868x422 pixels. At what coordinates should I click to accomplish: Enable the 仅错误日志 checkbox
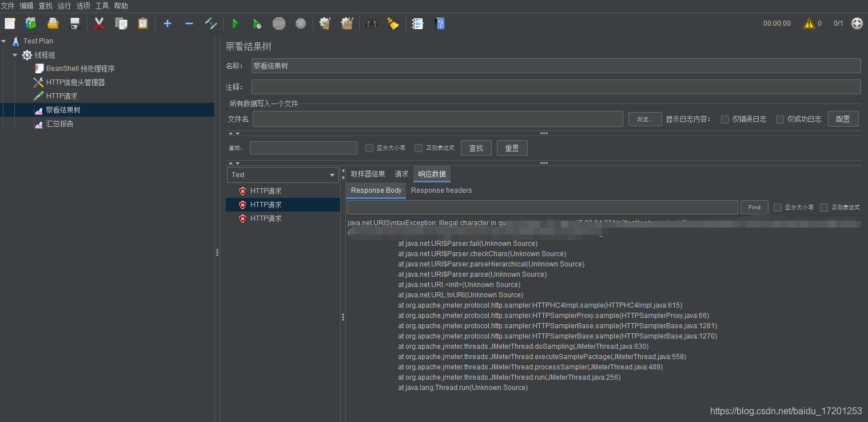coord(725,119)
